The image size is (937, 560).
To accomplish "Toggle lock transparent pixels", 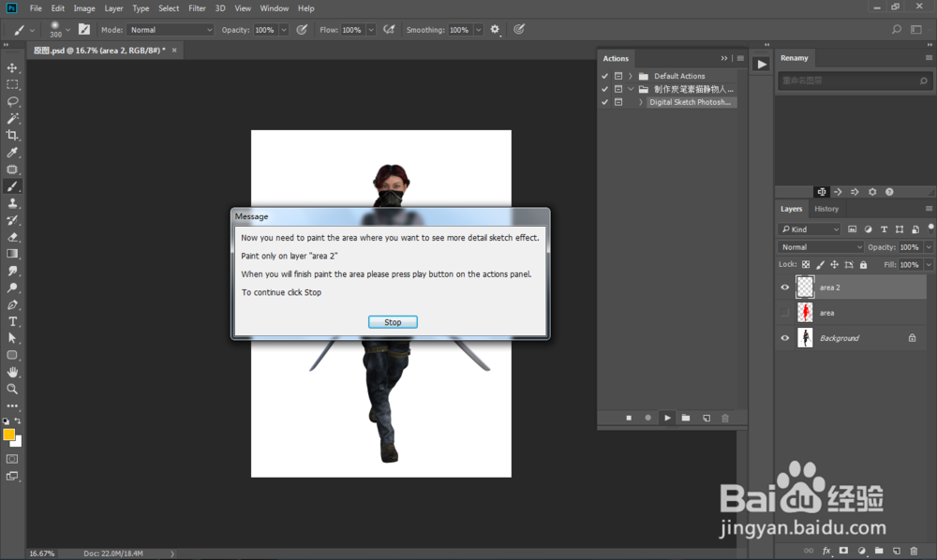I will (x=806, y=264).
